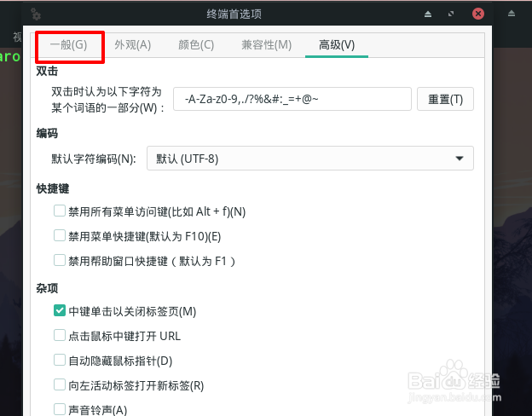Click the 终端首选项 window title
Image resolution: width=532 pixels, height=416 pixels.
234,14
